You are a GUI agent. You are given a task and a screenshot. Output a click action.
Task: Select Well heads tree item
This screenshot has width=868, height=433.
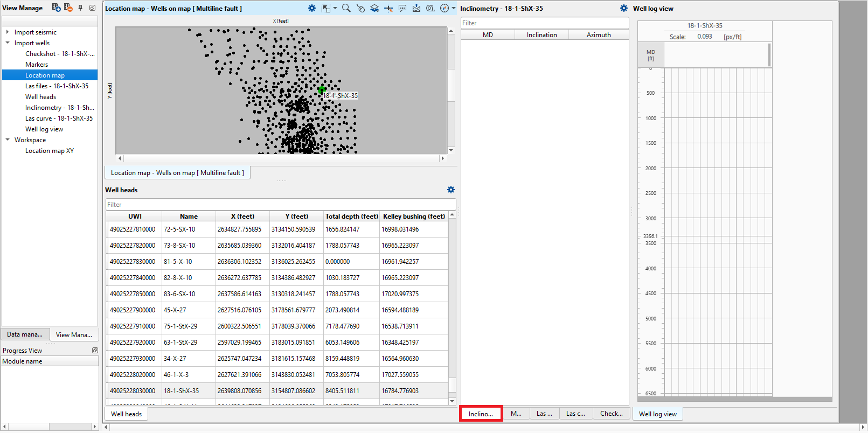[x=40, y=97]
